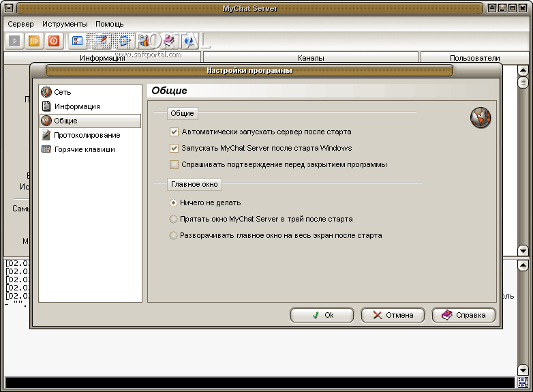Click the system menu icon at the main title bar's left end
Screen dimensions: 533x392
(8, 7)
